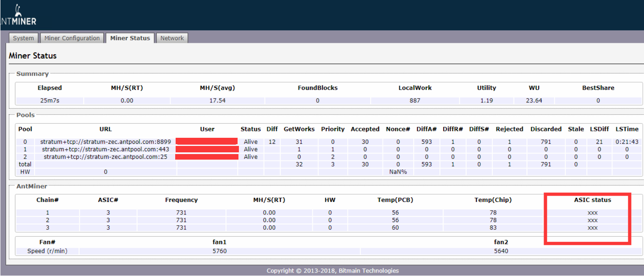644x276 pixels.
Task: Click the Elapsed value 25m7s
Action: (50, 101)
